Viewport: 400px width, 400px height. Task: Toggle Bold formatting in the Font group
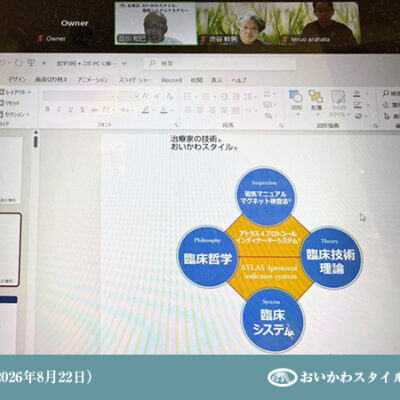(47, 109)
